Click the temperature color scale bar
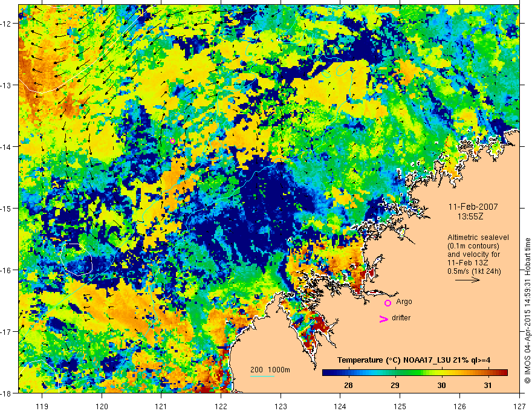 pyautogui.click(x=415, y=373)
